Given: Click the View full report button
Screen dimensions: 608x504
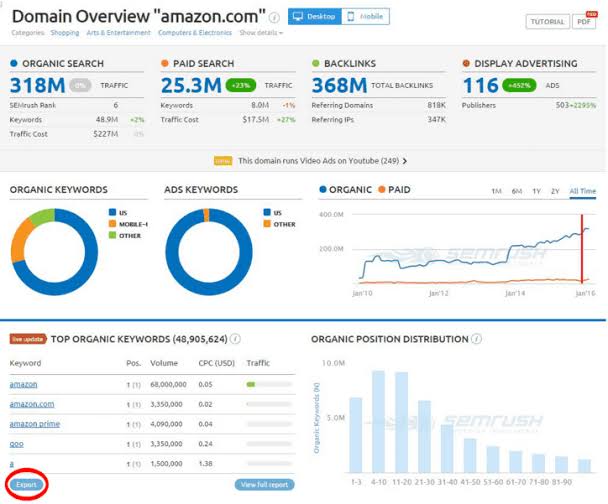Looking at the screenshot, I should (264, 485).
